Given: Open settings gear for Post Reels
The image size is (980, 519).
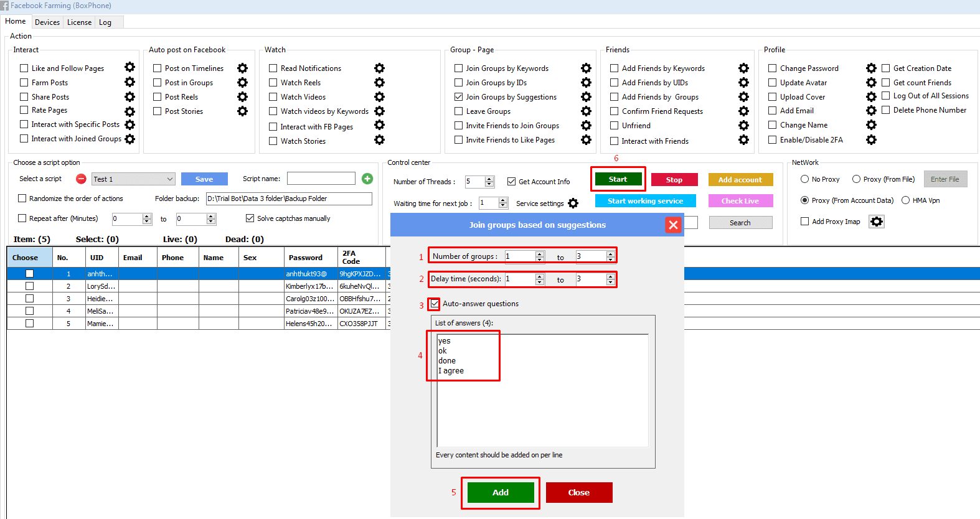Looking at the screenshot, I should pyautogui.click(x=242, y=96).
